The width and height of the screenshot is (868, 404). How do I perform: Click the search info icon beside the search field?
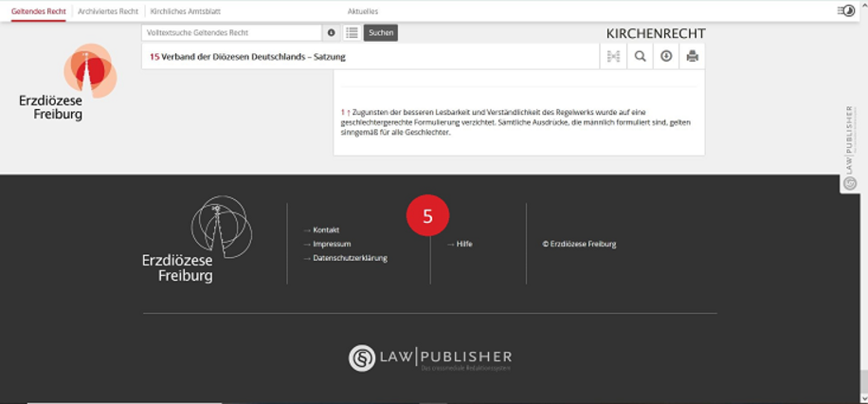tap(332, 33)
